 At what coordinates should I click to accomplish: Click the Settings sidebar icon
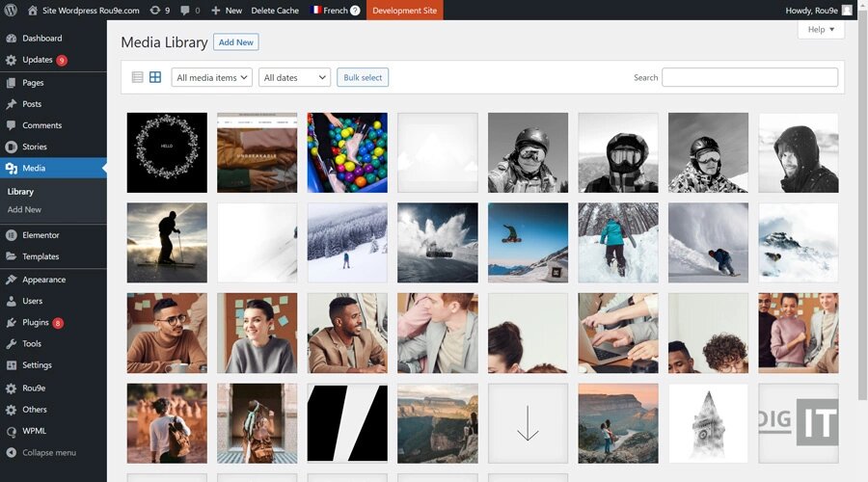click(x=11, y=365)
